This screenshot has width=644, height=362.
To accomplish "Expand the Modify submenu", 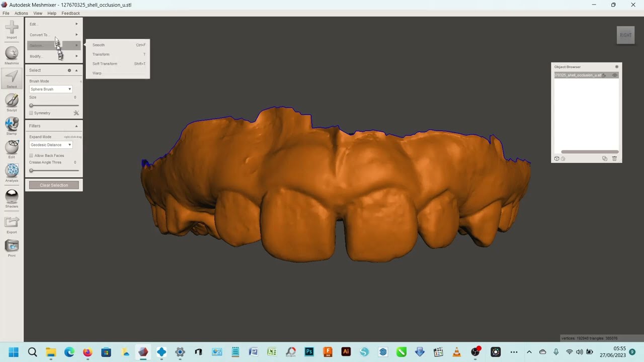I will (54, 56).
